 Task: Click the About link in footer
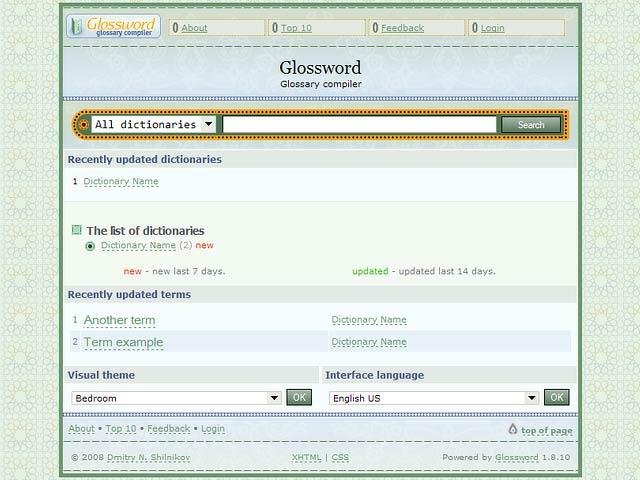81,429
